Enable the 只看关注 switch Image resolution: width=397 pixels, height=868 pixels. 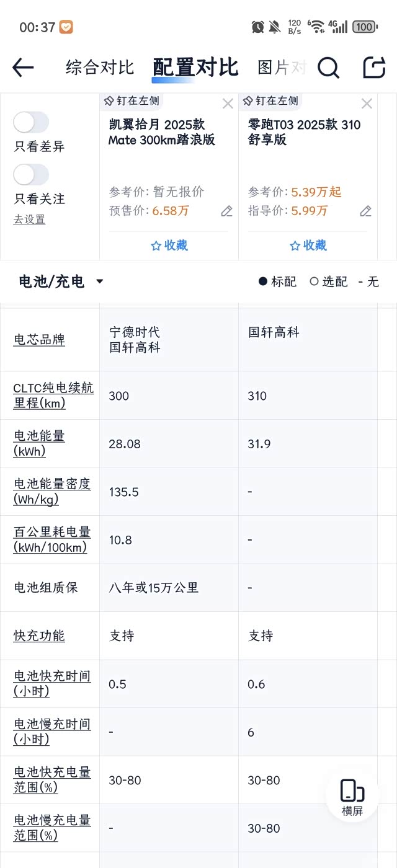click(31, 175)
